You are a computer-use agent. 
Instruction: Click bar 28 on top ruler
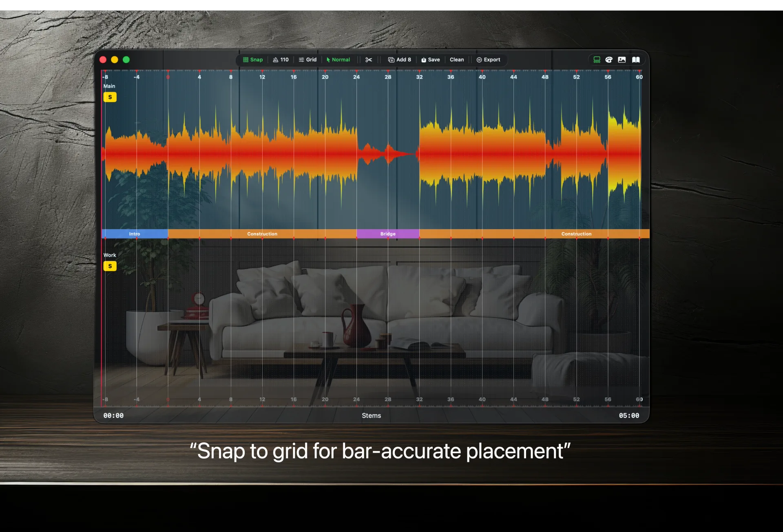pos(388,77)
